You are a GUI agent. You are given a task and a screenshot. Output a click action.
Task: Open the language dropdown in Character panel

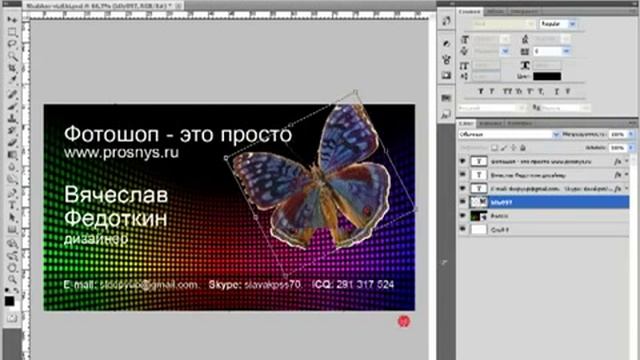pos(492,108)
